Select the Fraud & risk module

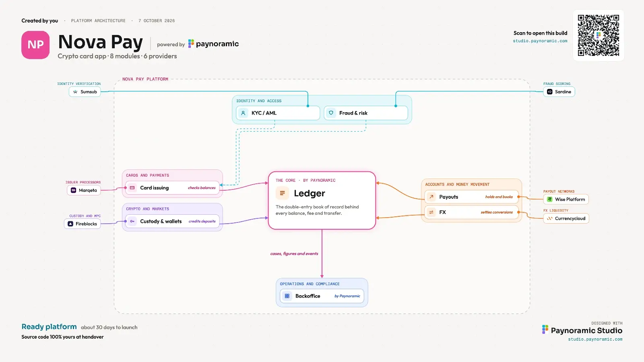tap(366, 113)
